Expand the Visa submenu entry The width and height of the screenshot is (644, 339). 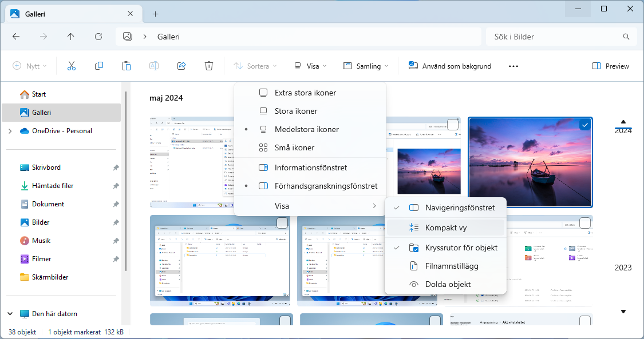tap(310, 206)
